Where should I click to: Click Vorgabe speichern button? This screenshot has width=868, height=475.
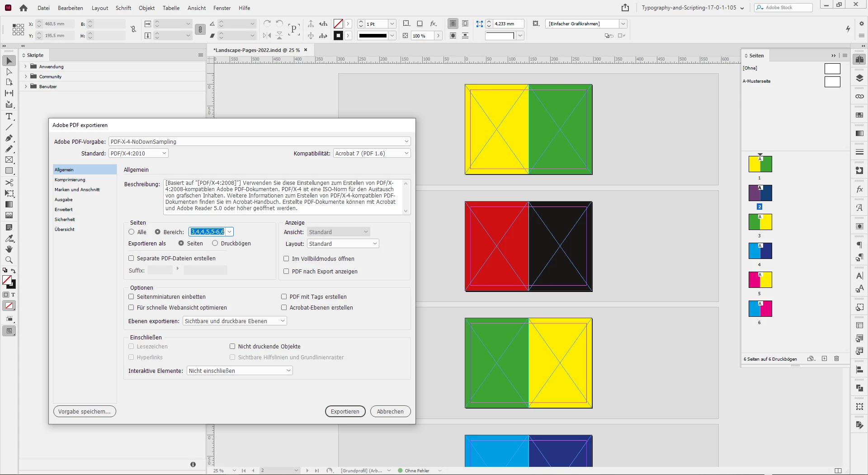pyautogui.click(x=85, y=411)
